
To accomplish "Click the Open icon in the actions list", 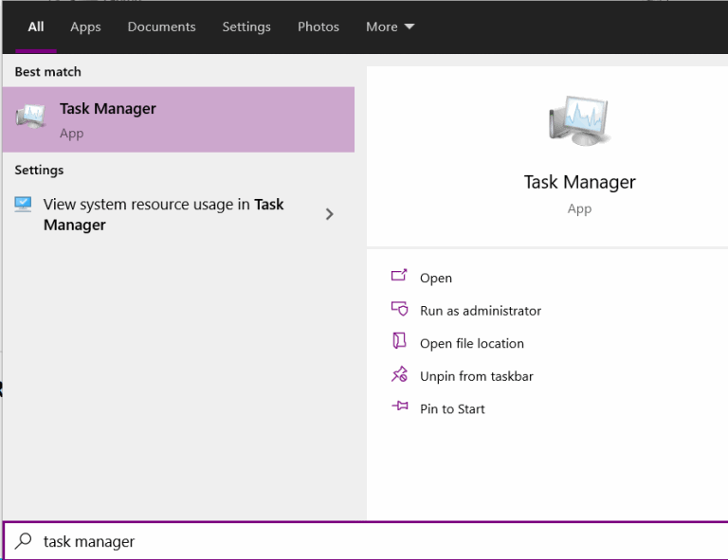I will tap(399, 275).
